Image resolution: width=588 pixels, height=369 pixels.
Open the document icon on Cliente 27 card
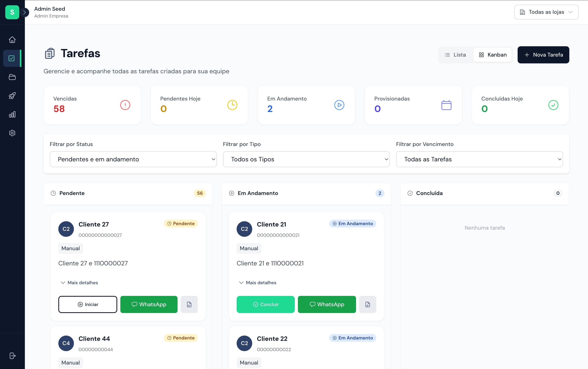[x=189, y=304]
